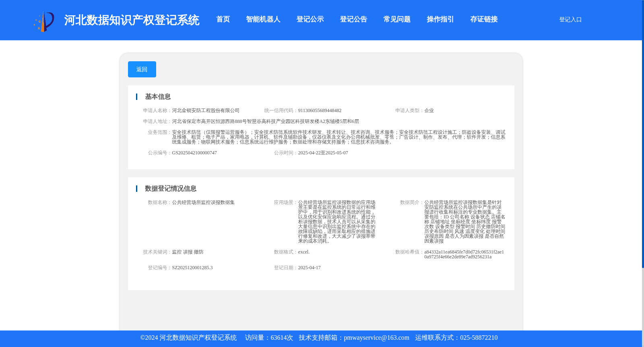Click support email pmwayservice@163.com in footer
Screen dimensions: 644x347
tap(376, 338)
